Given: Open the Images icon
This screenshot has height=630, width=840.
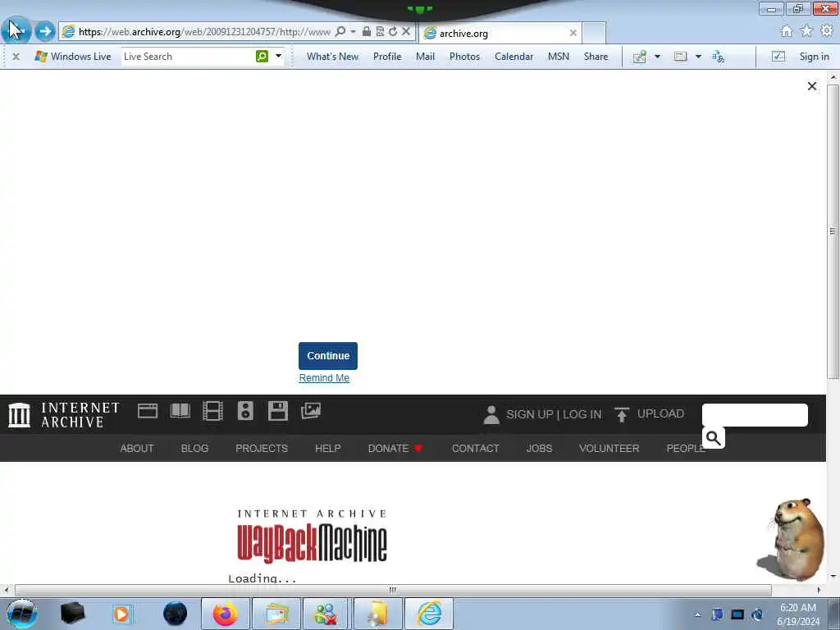Looking at the screenshot, I should [x=311, y=411].
